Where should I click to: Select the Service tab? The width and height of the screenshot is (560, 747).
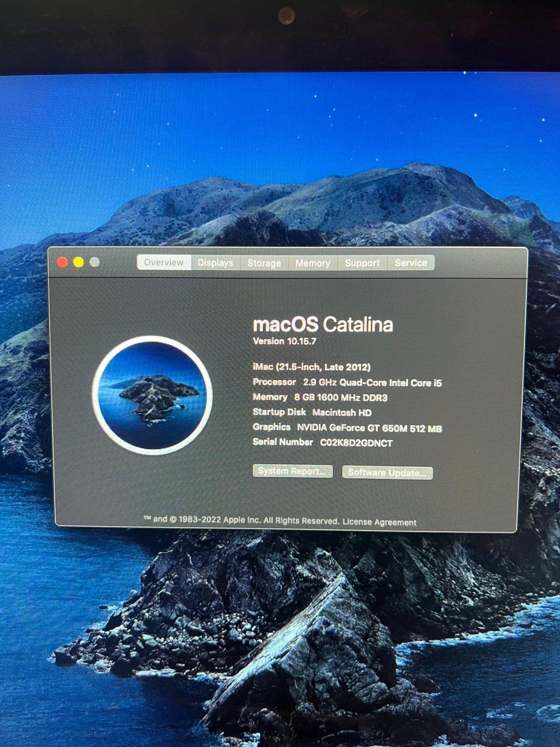pyautogui.click(x=411, y=263)
